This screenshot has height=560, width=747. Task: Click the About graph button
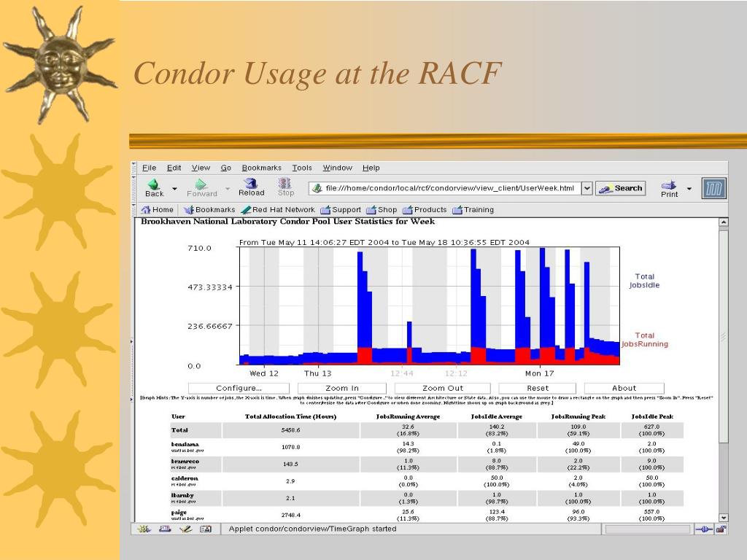pos(624,388)
